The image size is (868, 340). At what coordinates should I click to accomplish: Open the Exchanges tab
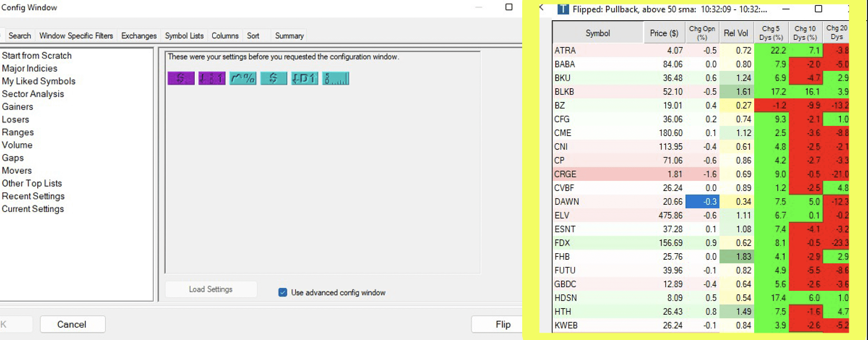pos(139,36)
